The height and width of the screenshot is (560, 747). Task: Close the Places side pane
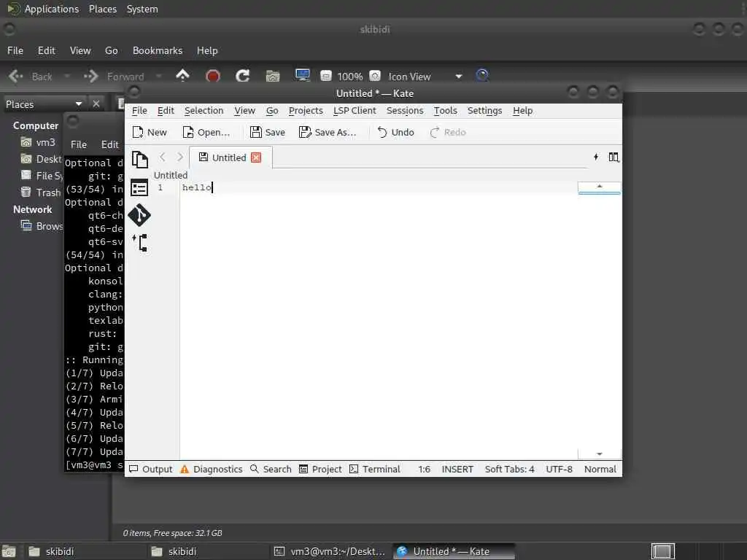96,104
